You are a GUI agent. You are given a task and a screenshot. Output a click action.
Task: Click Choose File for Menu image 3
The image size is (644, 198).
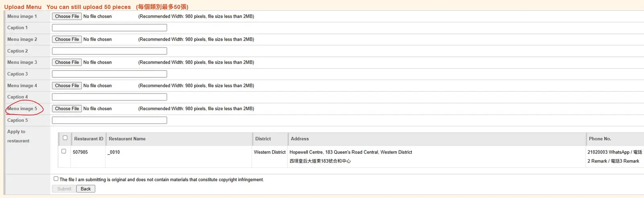tap(67, 63)
